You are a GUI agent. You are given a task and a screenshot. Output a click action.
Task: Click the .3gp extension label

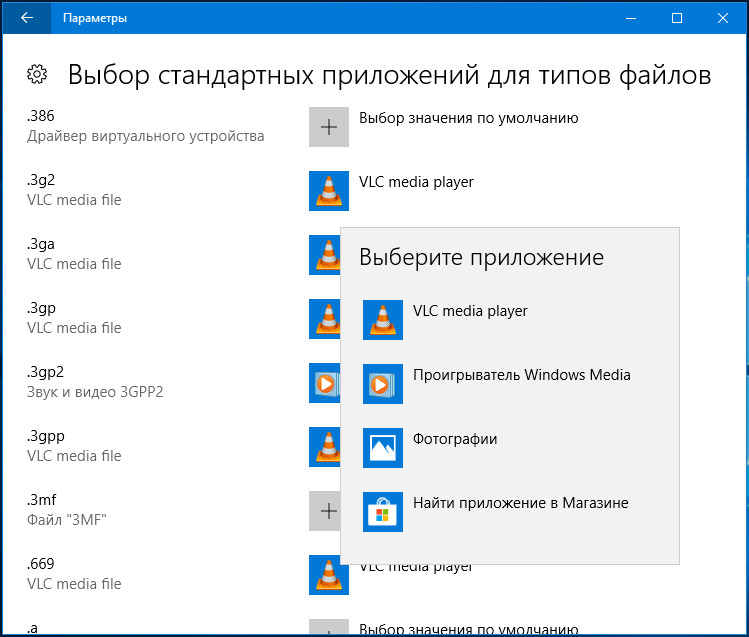click(x=41, y=308)
